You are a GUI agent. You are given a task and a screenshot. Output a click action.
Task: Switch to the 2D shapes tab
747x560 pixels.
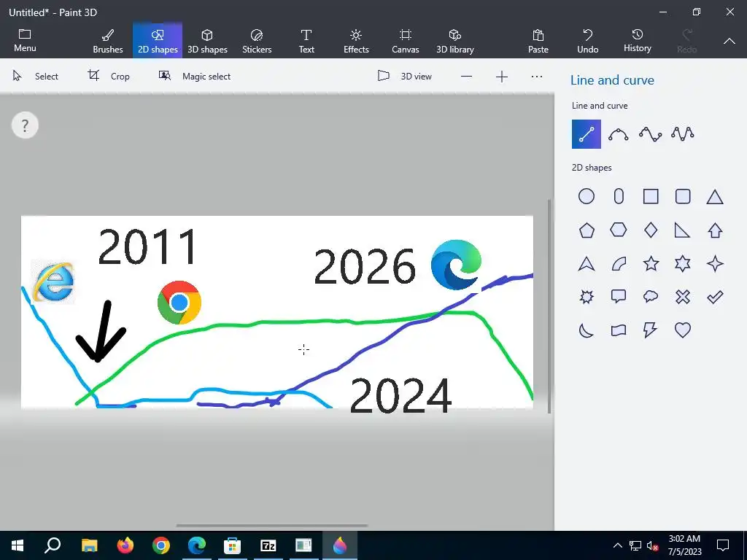158,40
